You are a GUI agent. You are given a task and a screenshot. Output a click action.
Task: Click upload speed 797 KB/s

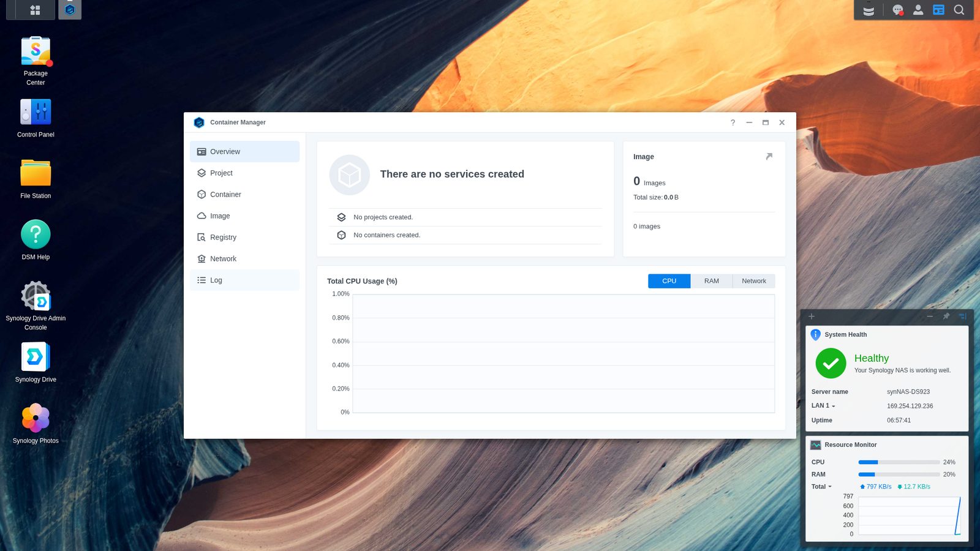tap(876, 487)
